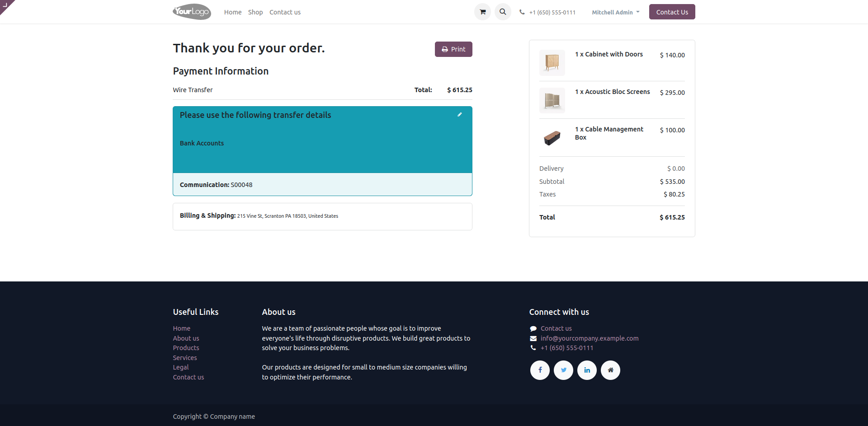Click the editor corner icon at top-left
868x426 pixels.
point(6,5)
